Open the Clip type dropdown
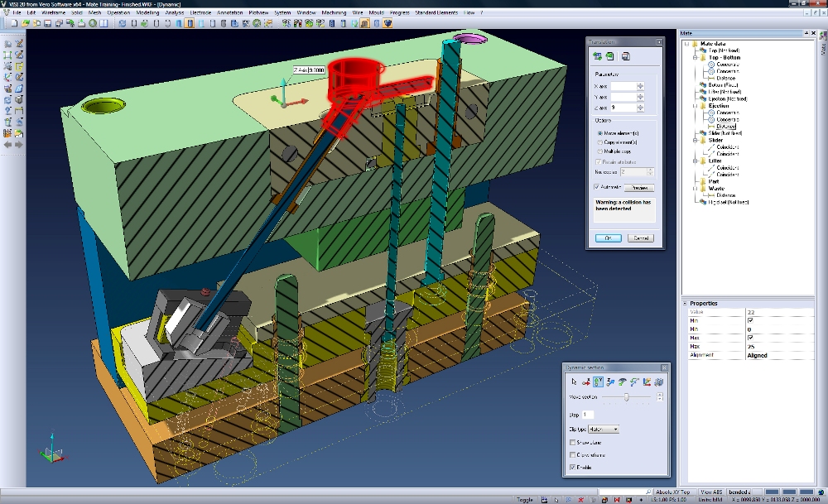 [x=604, y=429]
